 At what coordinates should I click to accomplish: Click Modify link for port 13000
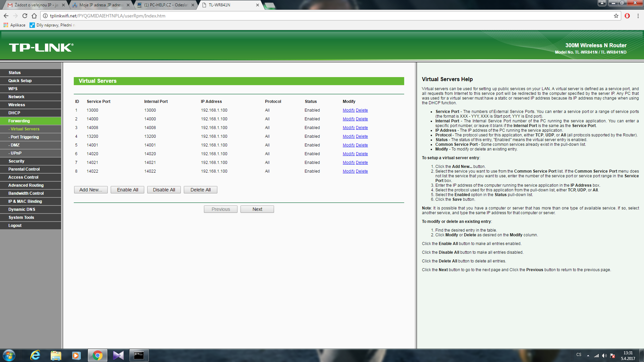[x=348, y=110]
